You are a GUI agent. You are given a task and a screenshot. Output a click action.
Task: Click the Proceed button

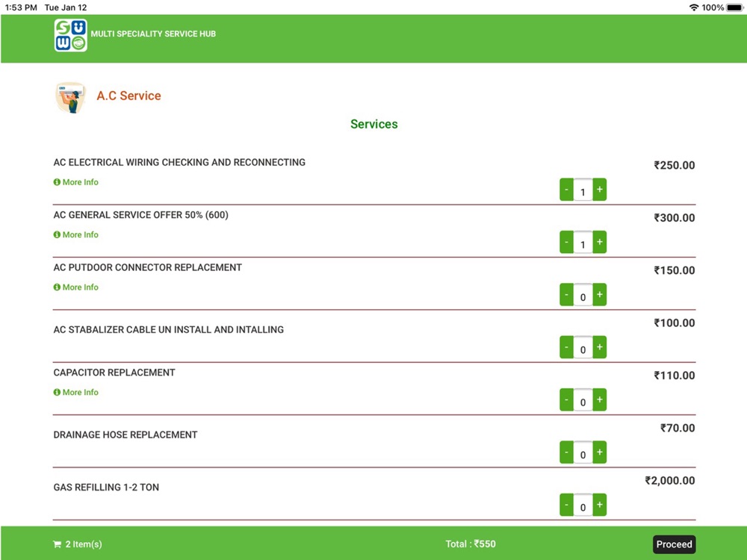(x=674, y=544)
